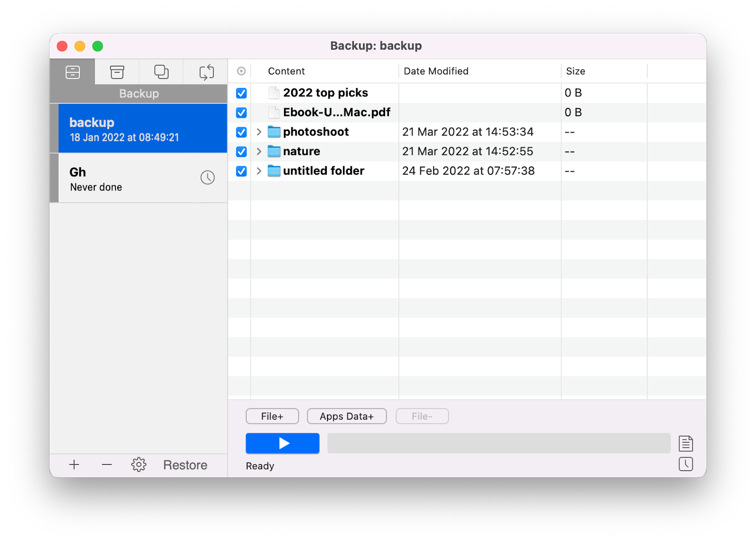Screen dimensions: 756x543
Task: Disable the 2022 top picks item
Action: pyautogui.click(x=241, y=93)
